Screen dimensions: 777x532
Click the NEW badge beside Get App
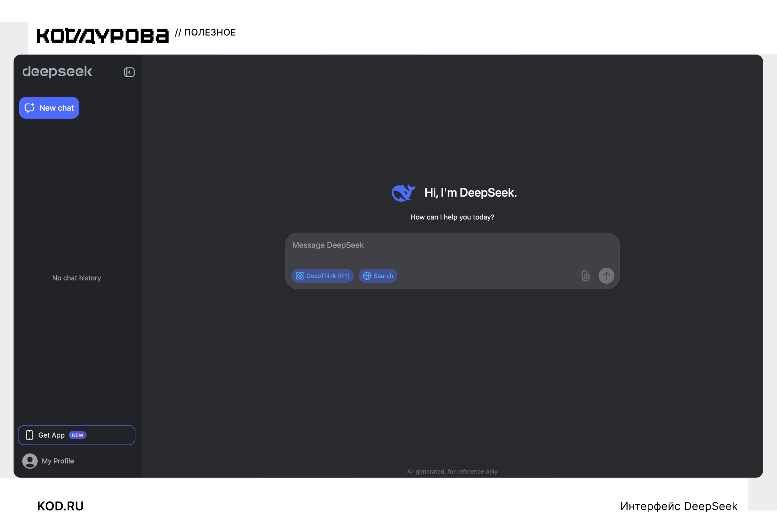click(x=78, y=435)
